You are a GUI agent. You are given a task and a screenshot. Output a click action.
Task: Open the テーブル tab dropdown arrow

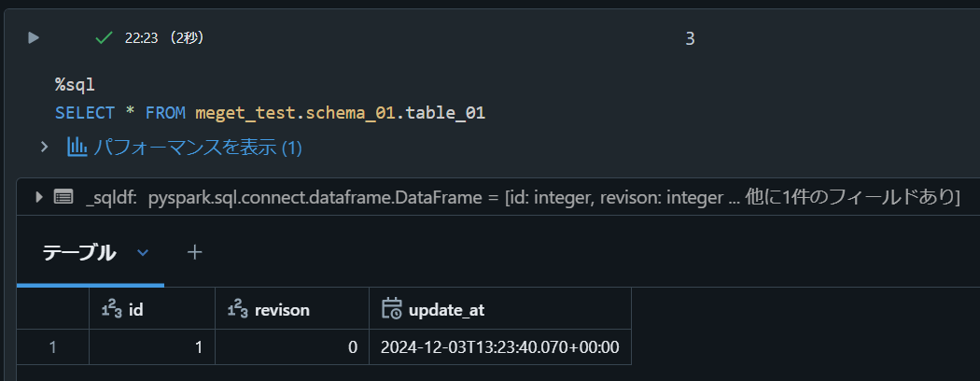pos(143,252)
